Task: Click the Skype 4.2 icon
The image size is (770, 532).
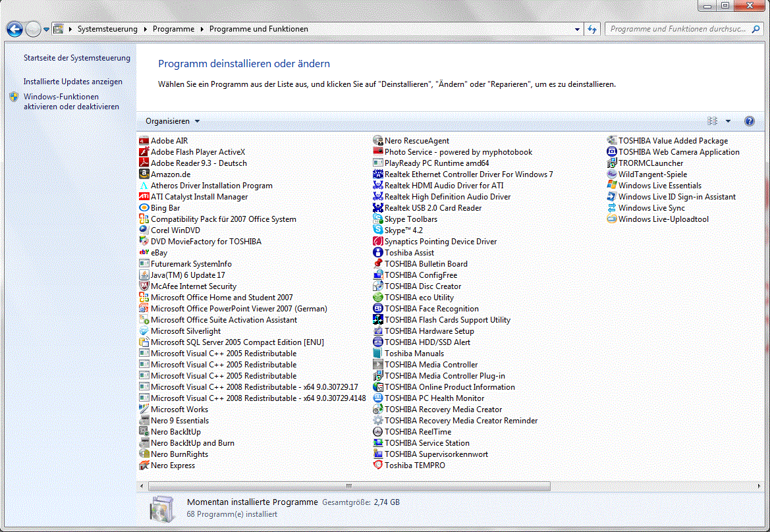Action: [377, 230]
